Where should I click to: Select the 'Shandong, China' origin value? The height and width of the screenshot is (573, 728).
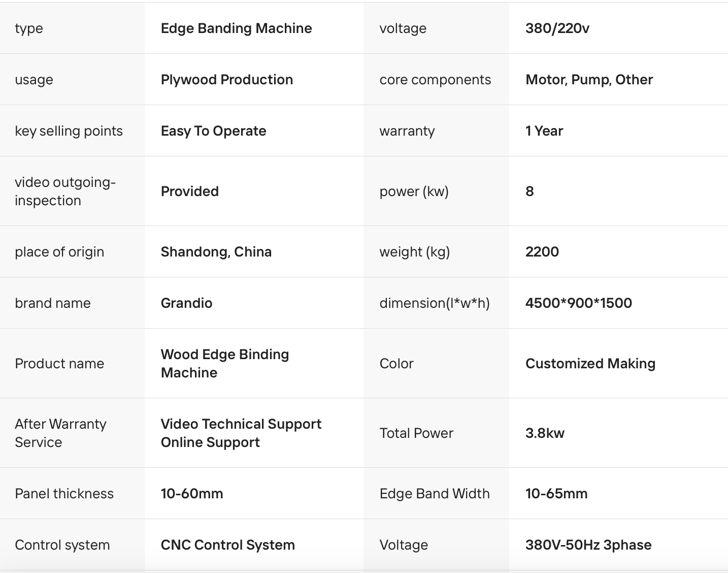click(216, 252)
